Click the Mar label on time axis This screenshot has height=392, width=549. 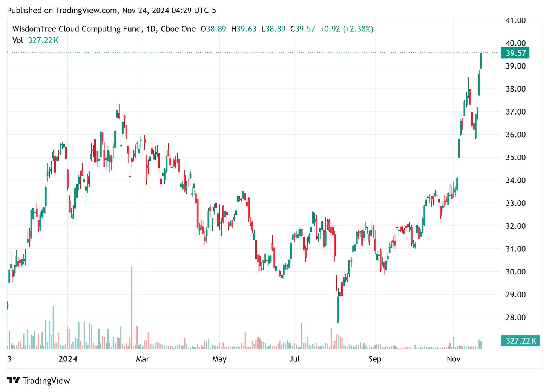143,359
